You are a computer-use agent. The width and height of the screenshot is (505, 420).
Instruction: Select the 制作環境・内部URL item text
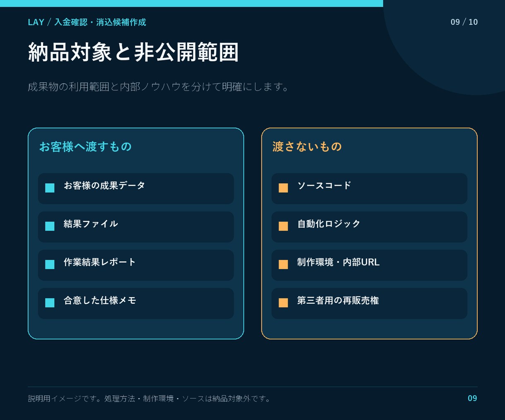338,262
